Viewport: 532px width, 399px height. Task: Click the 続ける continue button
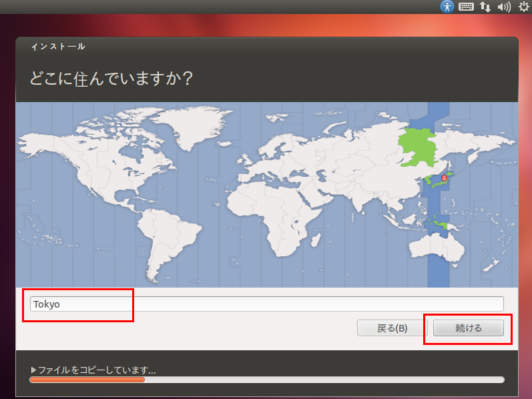click(x=468, y=328)
